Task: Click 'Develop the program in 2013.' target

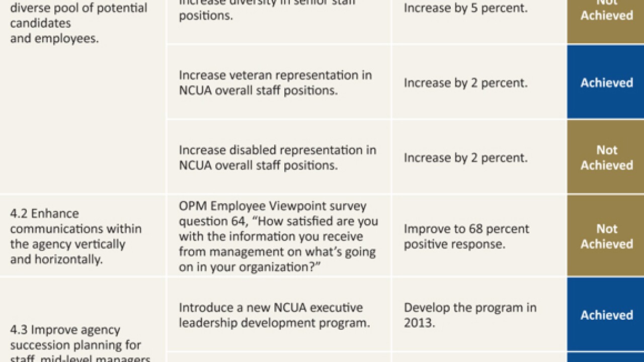Action: [470, 315]
